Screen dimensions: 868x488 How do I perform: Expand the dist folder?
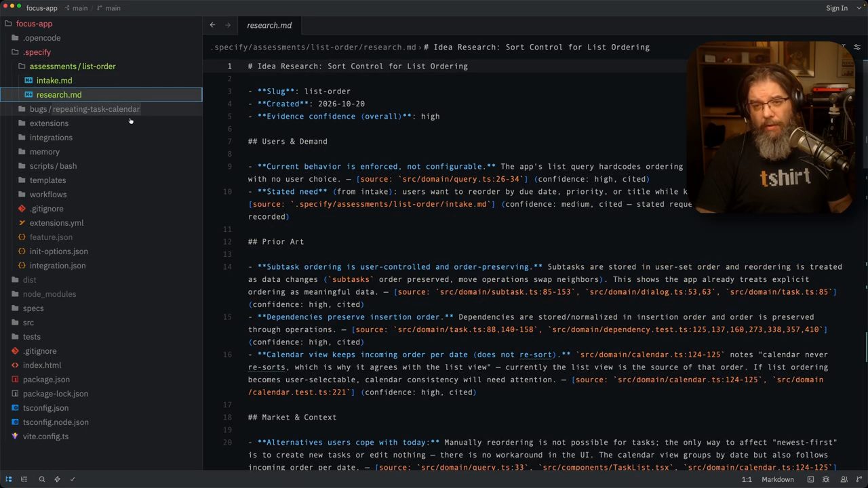click(x=24, y=280)
